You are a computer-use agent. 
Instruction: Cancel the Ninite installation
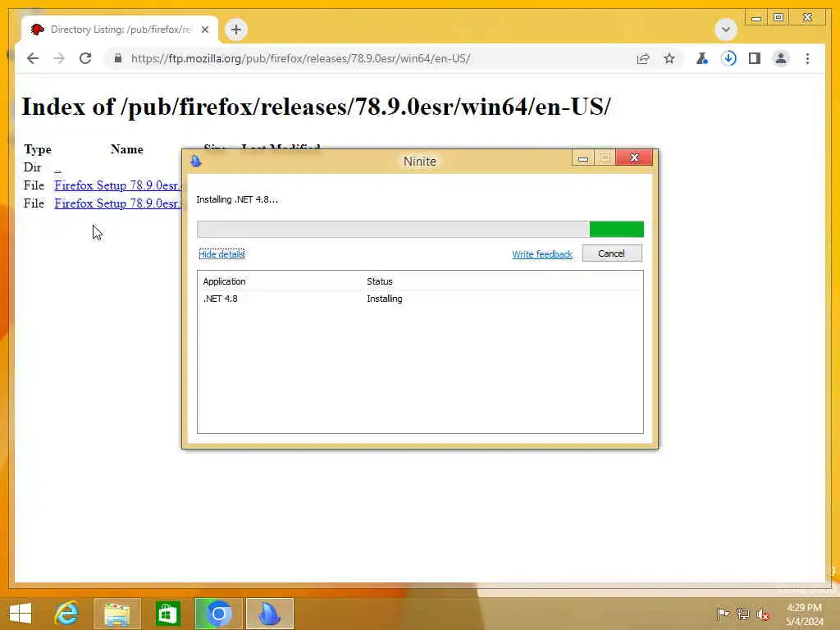click(612, 253)
